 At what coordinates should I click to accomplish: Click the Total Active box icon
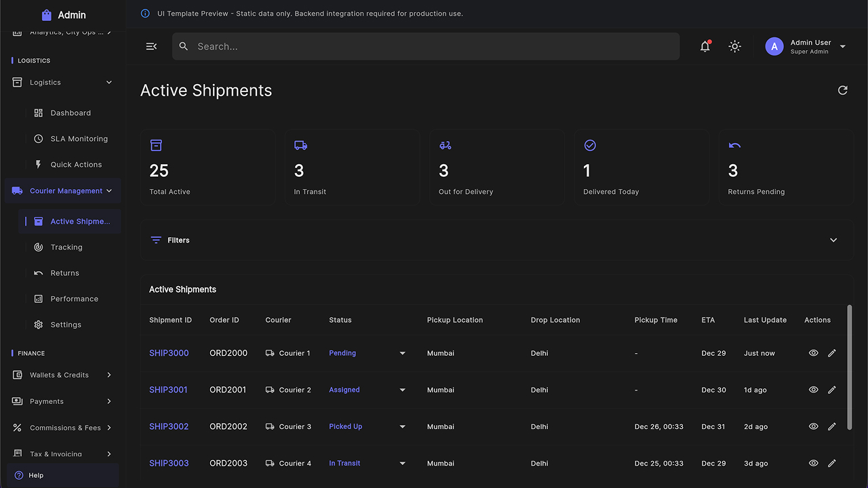click(x=156, y=145)
